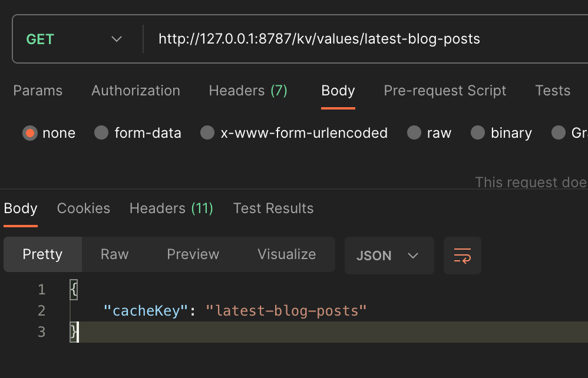Click the request URL input field

tap(366, 39)
